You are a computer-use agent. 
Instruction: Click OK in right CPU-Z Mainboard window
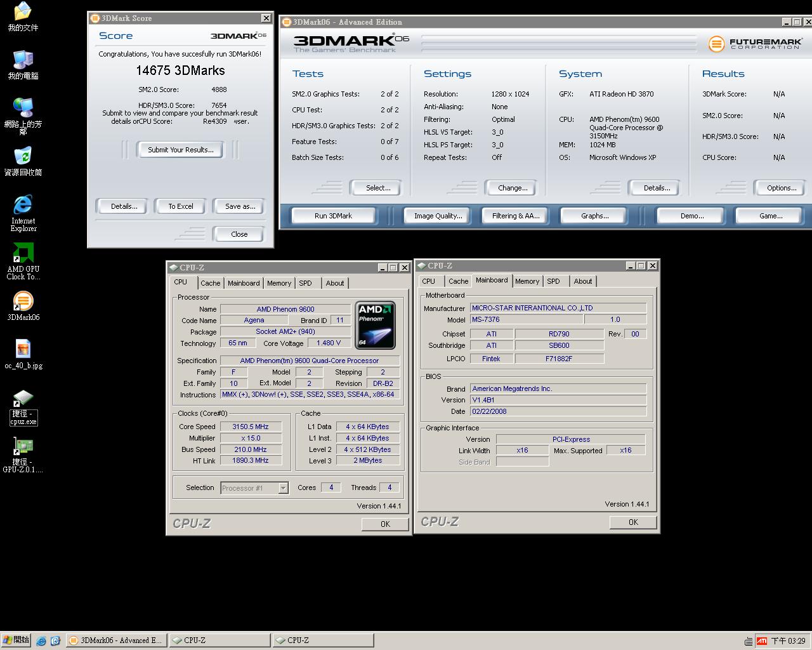[633, 522]
